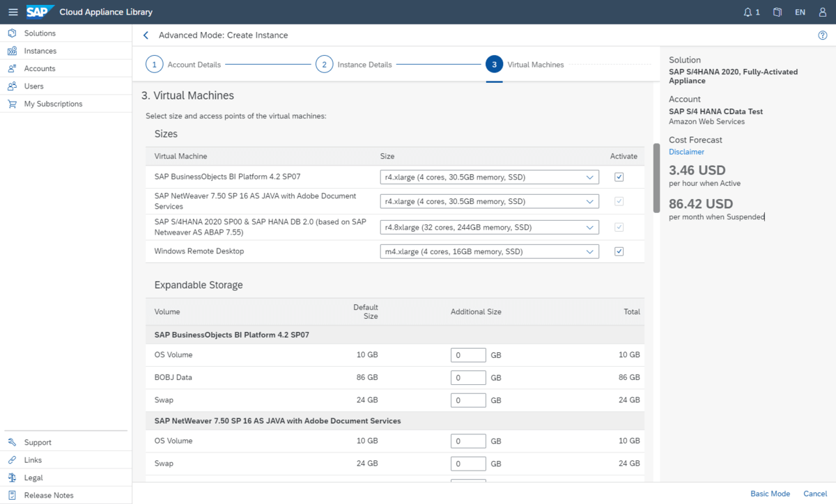
Task: Click the My Subscriptions cart icon
Action: pyautogui.click(x=12, y=104)
